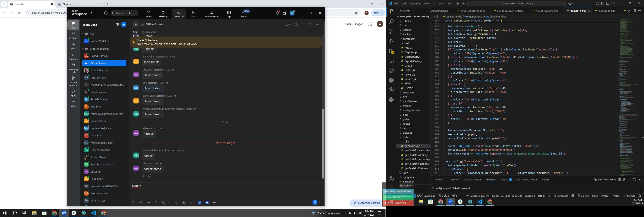
Task: Open Images link in Chrome new tab
Action: point(358,24)
